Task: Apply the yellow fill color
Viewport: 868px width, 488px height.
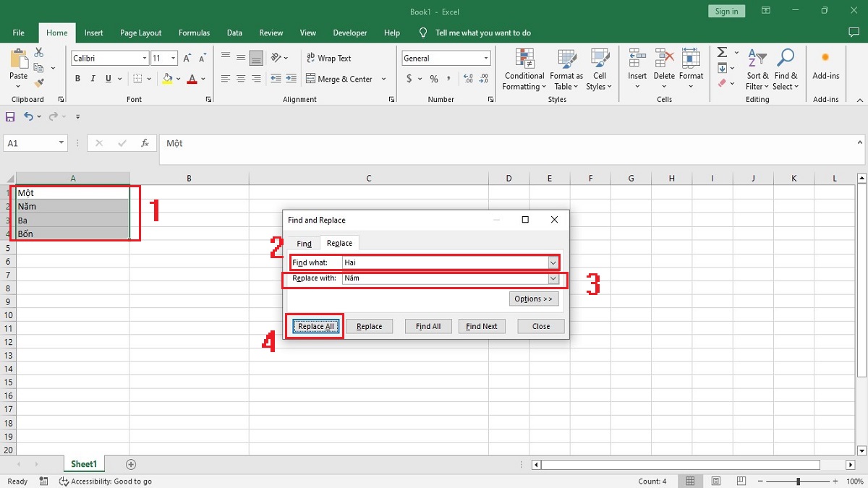Action: click(167, 79)
